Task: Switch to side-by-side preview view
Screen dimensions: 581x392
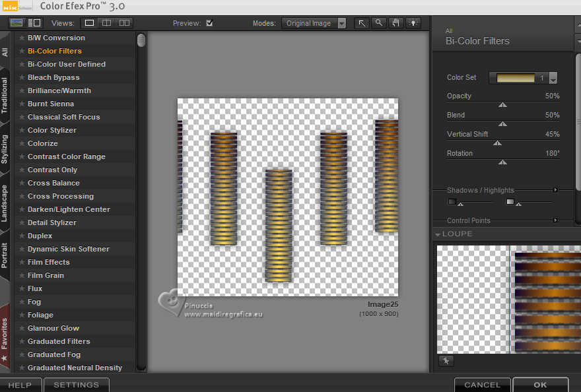Action: [x=123, y=23]
